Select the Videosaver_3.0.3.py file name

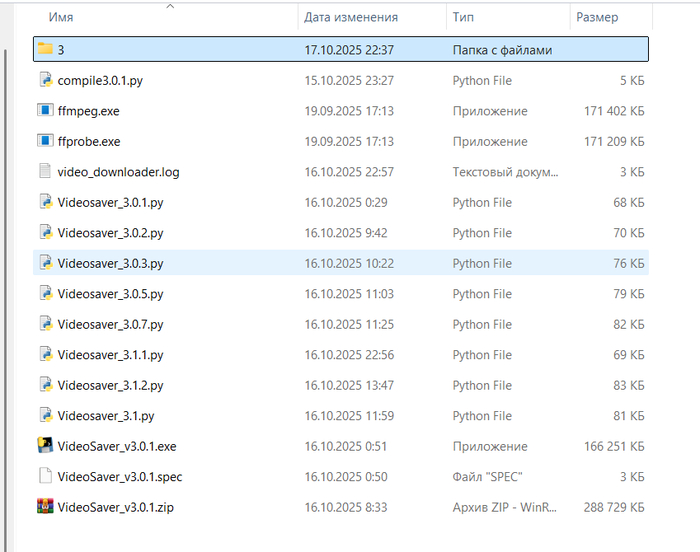(x=110, y=264)
